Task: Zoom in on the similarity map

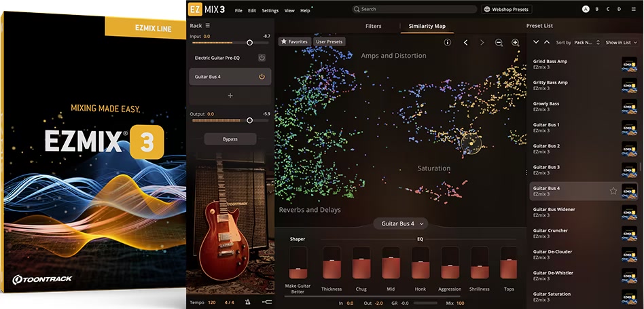Action: pyautogui.click(x=515, y=43)
